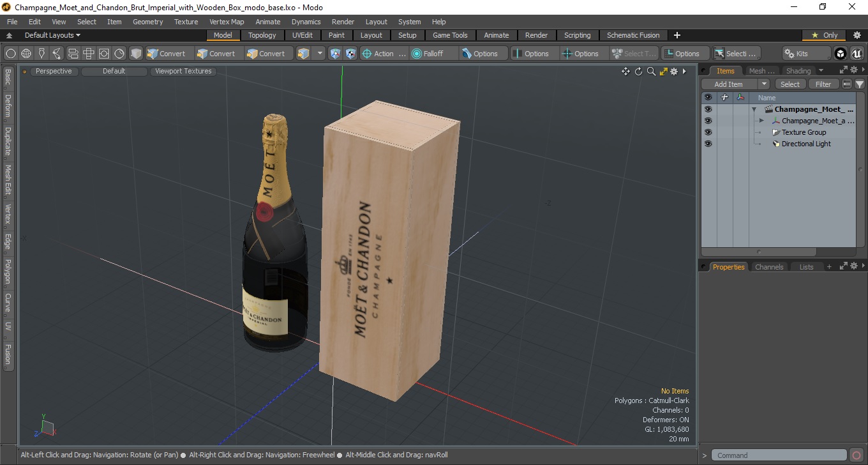Viewport: 868px width, 465px height.
Task: Click the pie circle icon in toolbar
Action: pos(119,54)
